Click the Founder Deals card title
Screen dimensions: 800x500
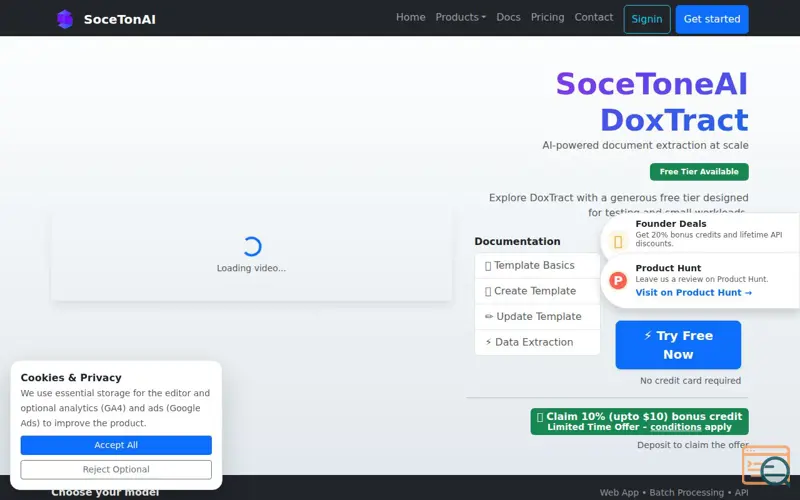point(671,224)
